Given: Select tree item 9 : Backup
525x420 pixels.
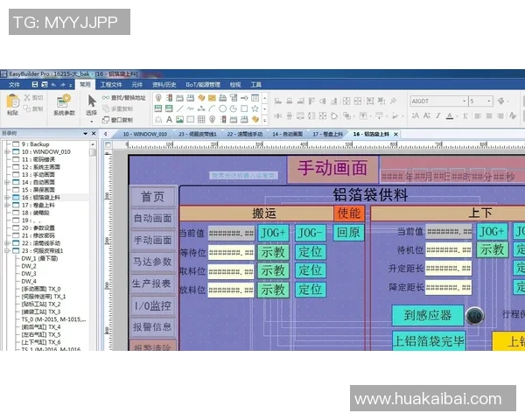Looking at the screenshot, I should coord(36,144).
